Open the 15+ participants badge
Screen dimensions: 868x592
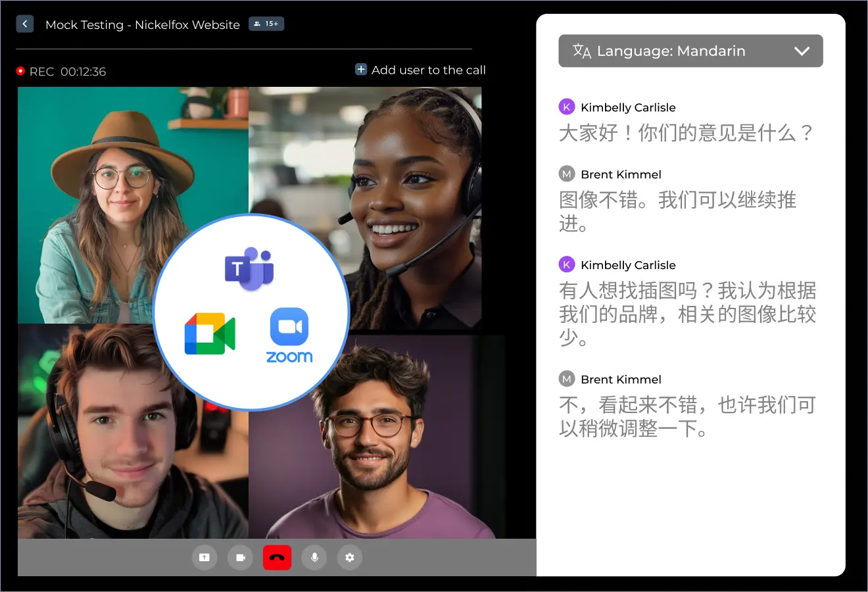[x=266, y=24]
